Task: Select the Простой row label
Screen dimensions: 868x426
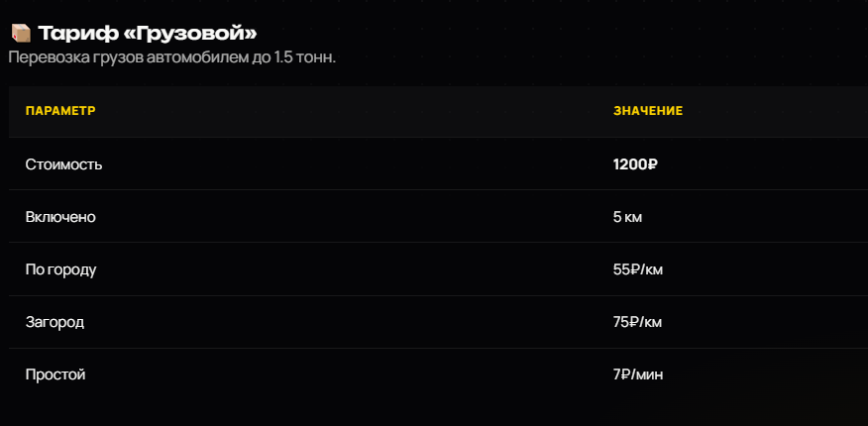Action: pyautogui.click(x=55, y=374)
